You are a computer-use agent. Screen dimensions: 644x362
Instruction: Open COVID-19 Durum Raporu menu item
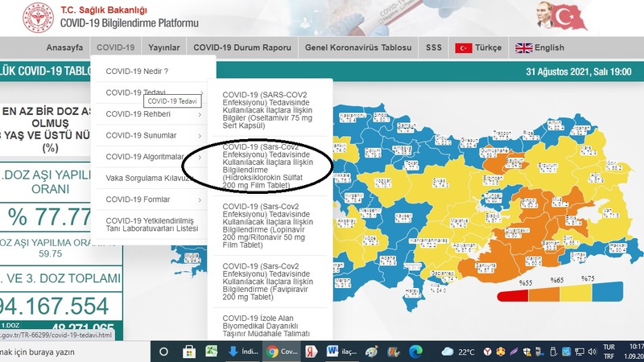click(242, 47)
